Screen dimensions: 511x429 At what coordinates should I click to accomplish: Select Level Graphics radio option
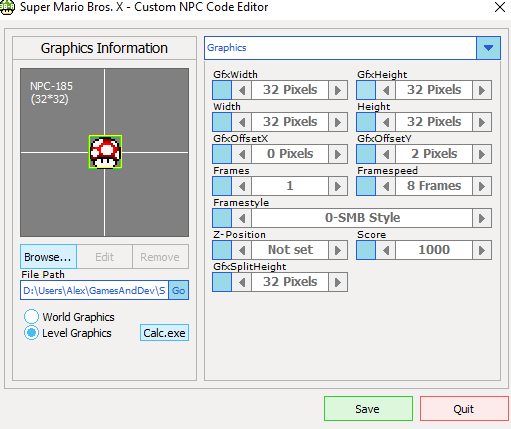pyautogui.click(x=31, y=333)
